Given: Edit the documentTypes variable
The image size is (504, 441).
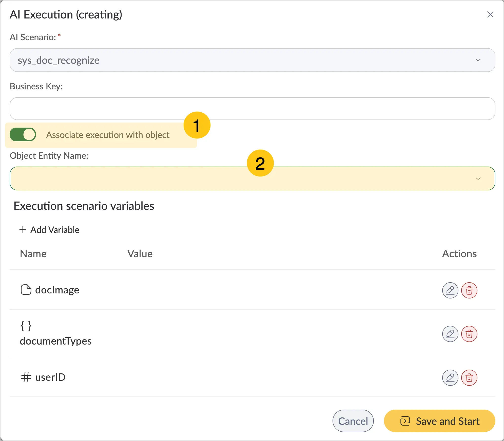Looking at the screenshot, I should point(450,334).
